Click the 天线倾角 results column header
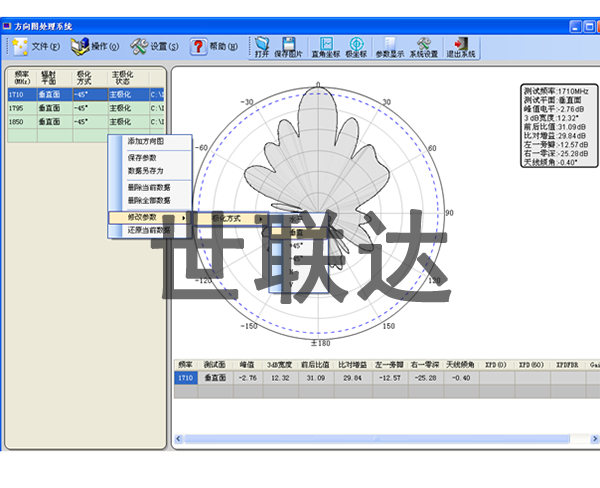This screenshot has height=488, width=600. point(461,365)
